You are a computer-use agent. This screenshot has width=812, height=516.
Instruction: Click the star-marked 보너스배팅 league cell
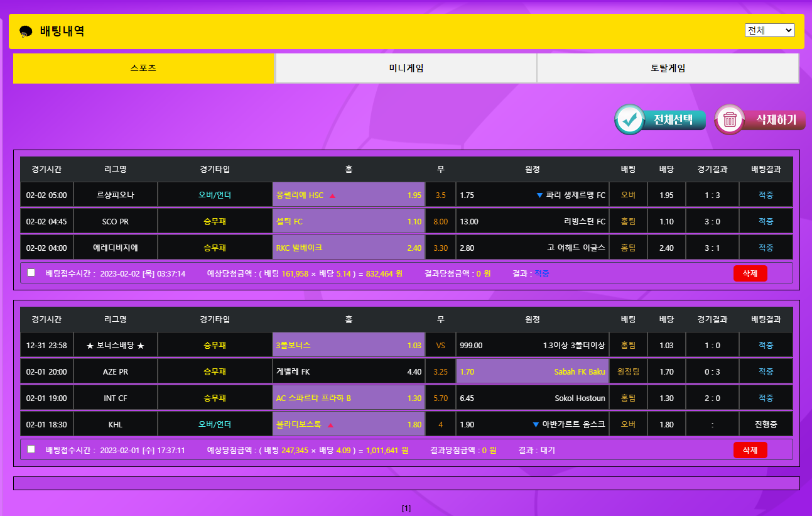116,345
